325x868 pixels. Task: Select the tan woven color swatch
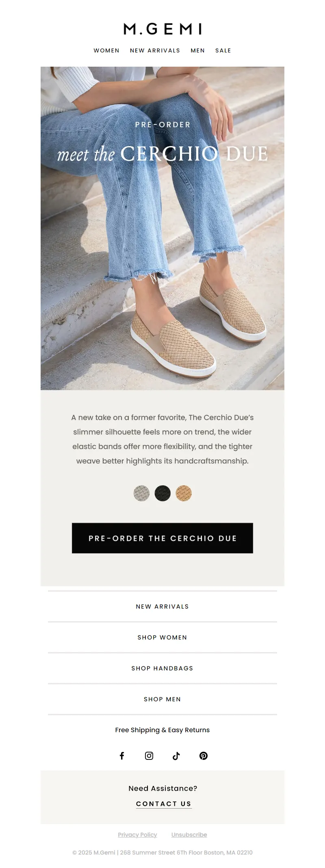(184, 493)
